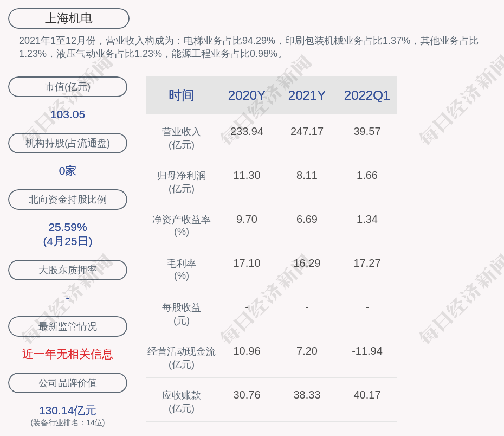Screen dimensions: 504x436
Task: Click the 103.05 market value figure
Action: click(x=68, y=114)
